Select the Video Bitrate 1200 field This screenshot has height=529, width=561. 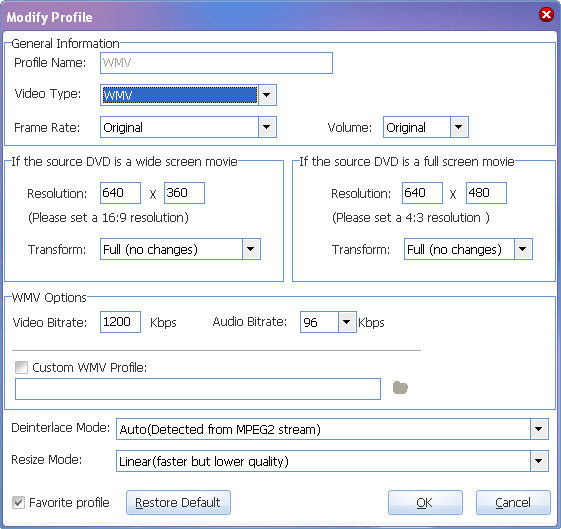(120, 322)
